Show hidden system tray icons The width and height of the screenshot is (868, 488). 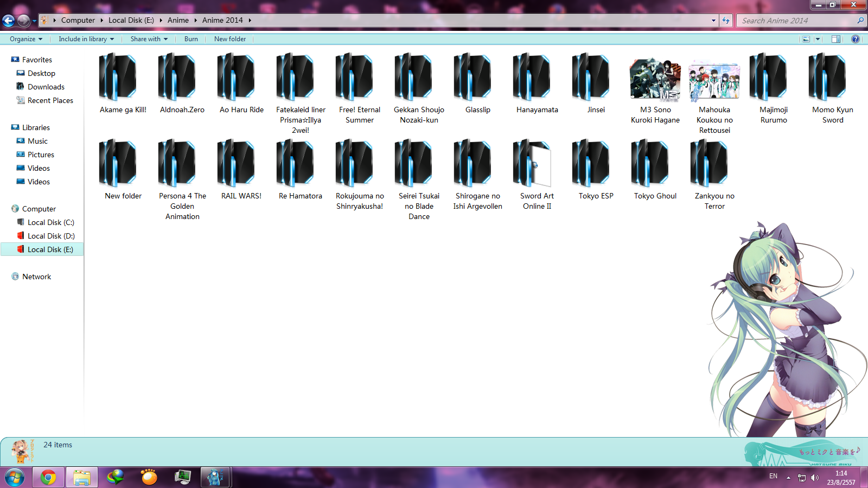click(x=788, y=478)
